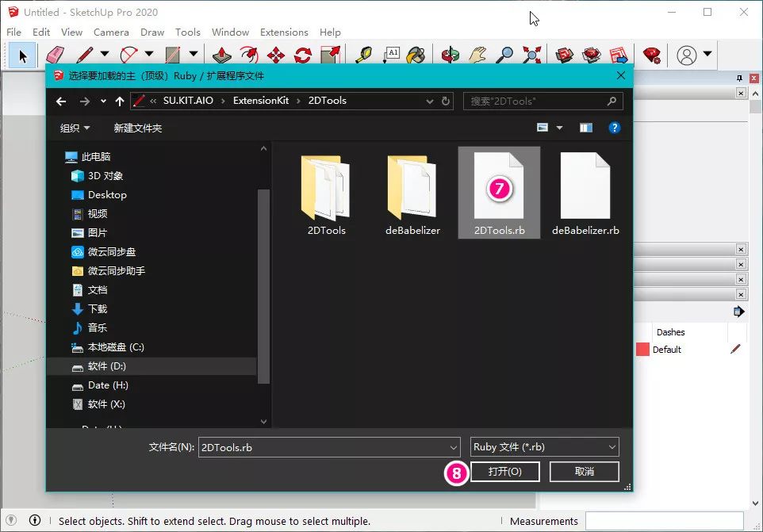Image resolution: width=763 pixels, height=532 pixels.
Task: Select the Scale tool
Action: coord(330,55)
